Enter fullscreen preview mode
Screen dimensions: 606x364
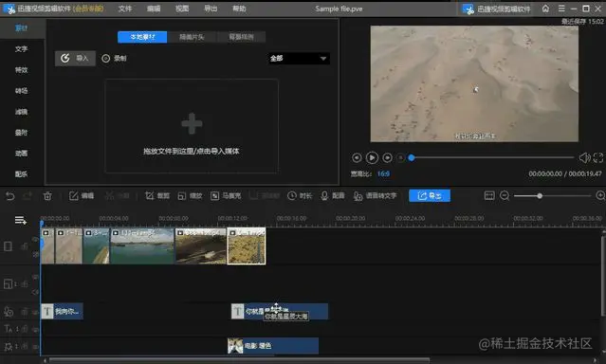click(x=598, y=157)
